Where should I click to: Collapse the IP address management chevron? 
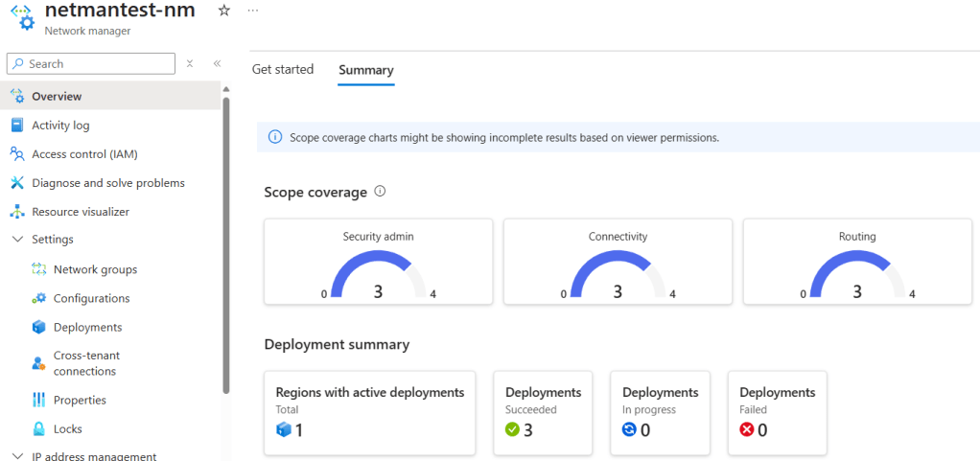17,456
